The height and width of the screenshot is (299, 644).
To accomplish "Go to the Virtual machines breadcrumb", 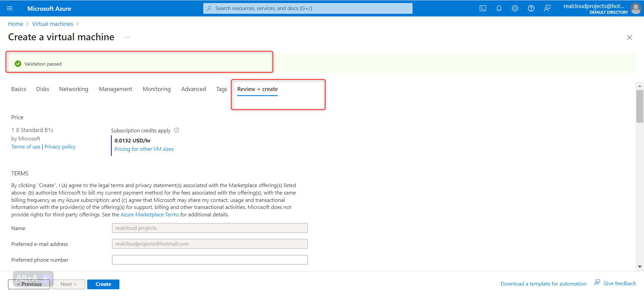I will coord(53,24).
